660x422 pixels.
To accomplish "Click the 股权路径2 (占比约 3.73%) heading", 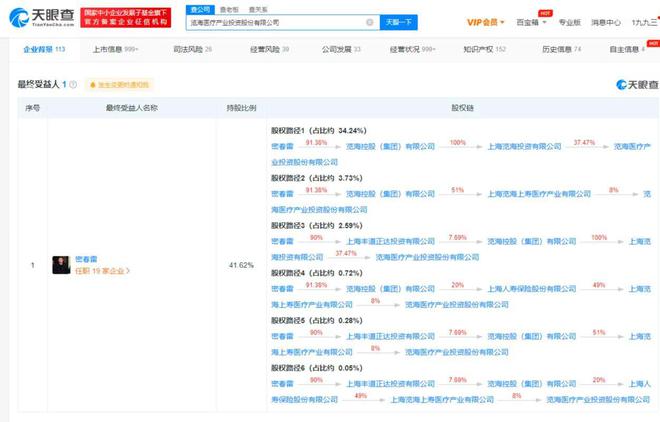I will point(317,178).
